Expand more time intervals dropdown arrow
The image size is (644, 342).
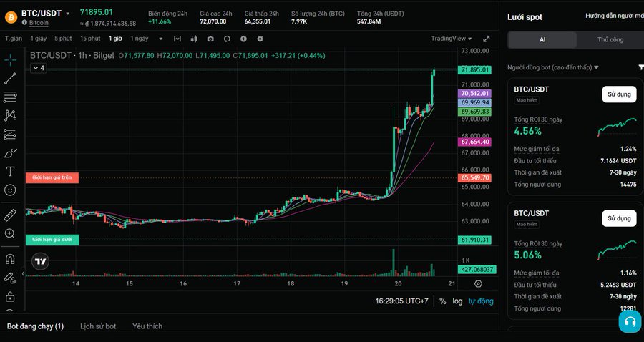160,39
